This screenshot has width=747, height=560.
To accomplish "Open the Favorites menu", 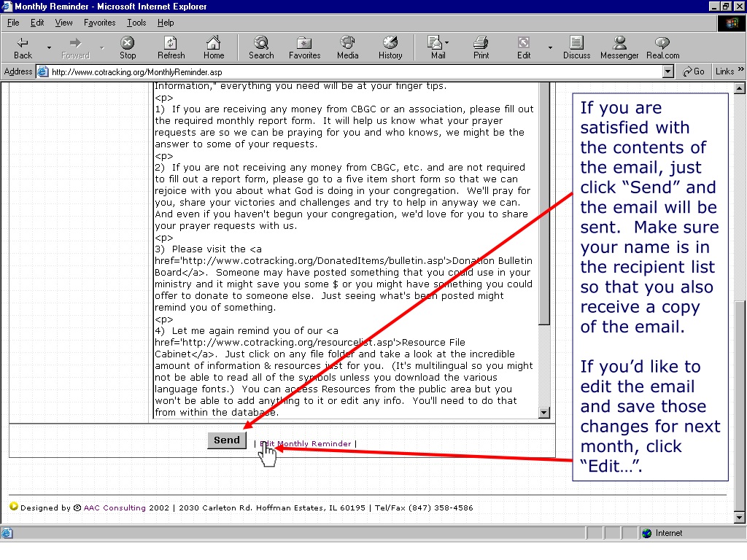I will point(99,23).
